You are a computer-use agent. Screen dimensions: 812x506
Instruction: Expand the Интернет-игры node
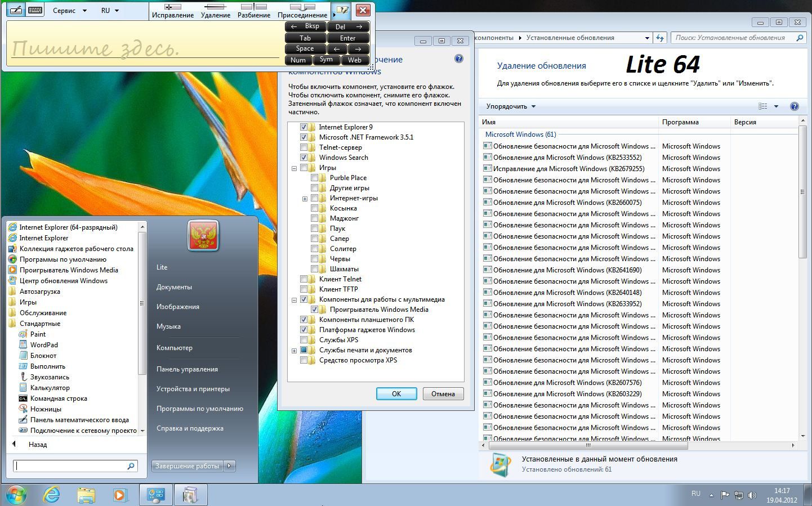tap(305, 198)
